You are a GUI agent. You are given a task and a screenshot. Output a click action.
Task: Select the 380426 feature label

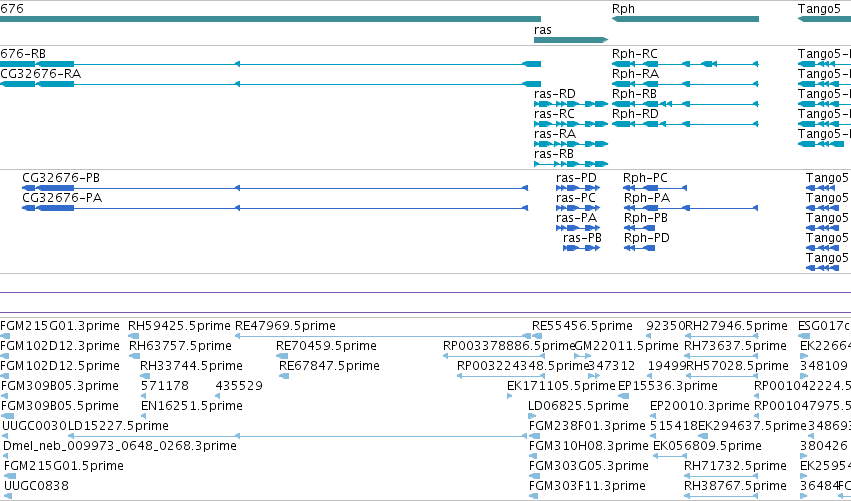823,446
